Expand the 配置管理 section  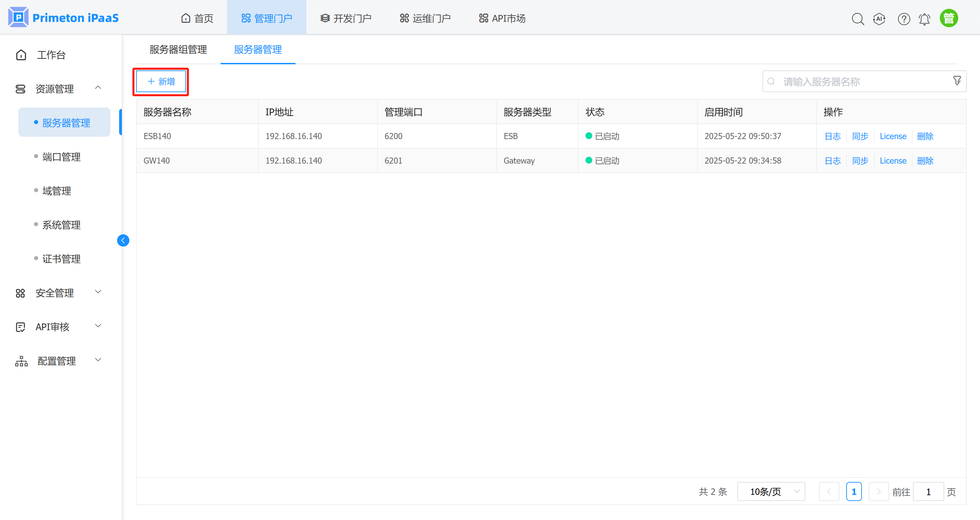coord(98,359)
